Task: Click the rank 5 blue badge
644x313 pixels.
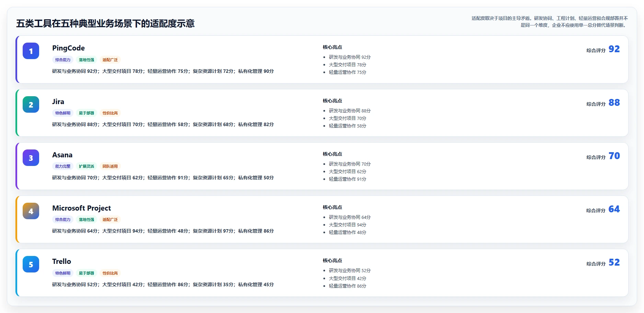Action: [x=31, y=264]
